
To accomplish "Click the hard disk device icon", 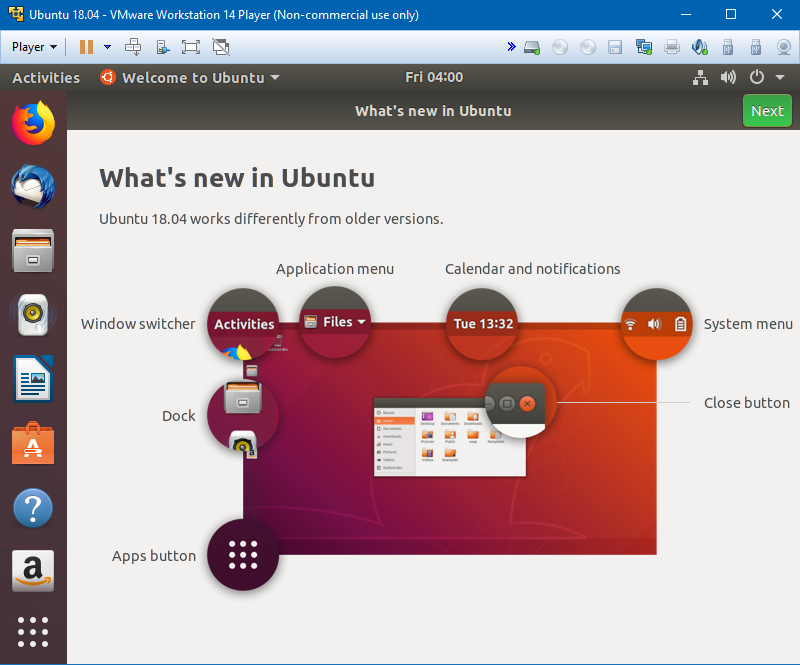I will click(532, 47).
